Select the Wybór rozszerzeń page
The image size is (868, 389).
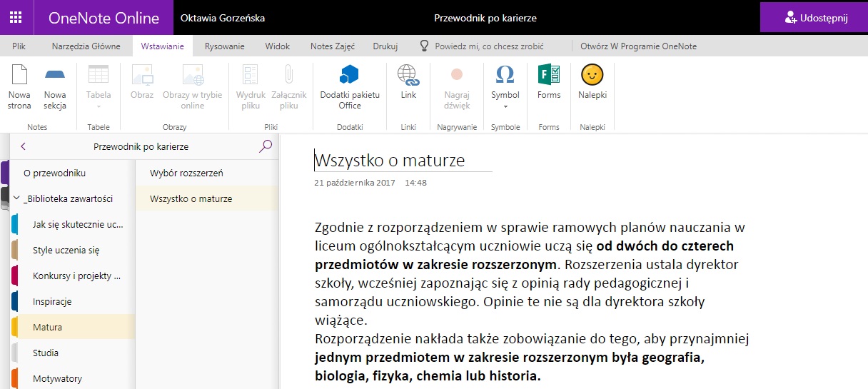186,173
